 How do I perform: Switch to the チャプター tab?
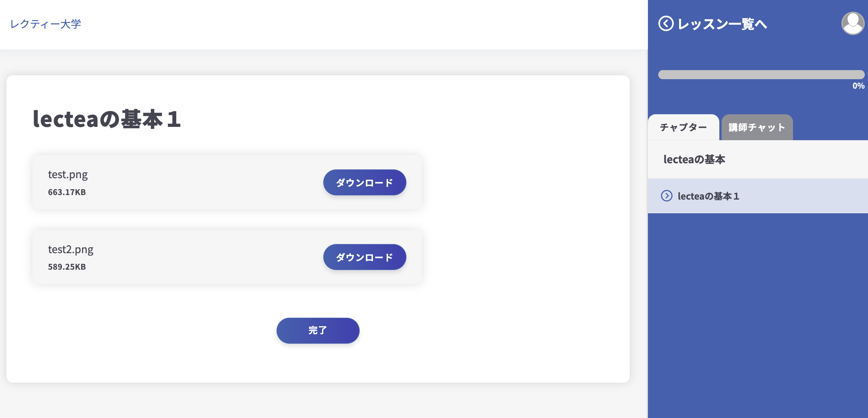point(683,127)
